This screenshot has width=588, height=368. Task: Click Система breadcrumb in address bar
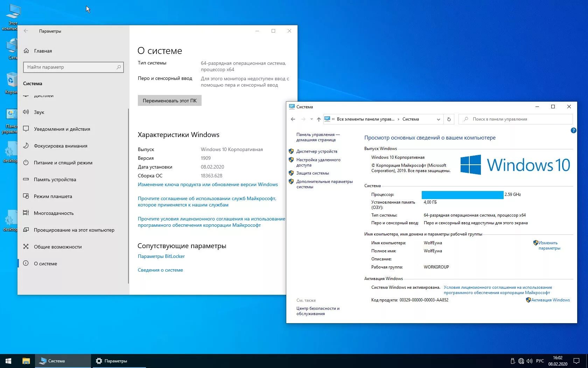[411, 119]
